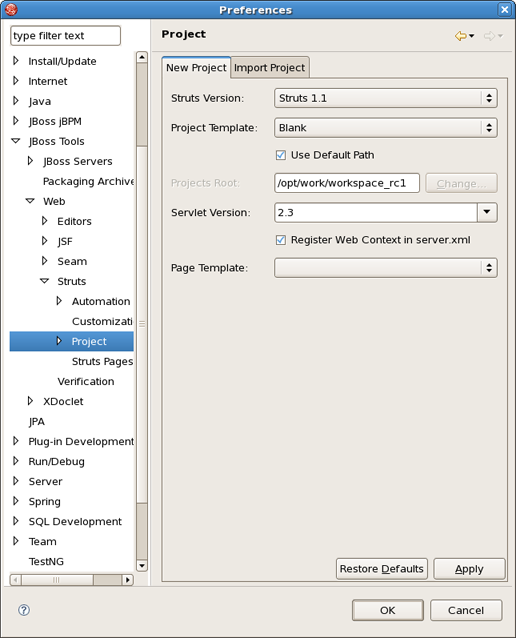Screen dimensions: 516x638
Task: Select the Spring label in tree
Action: [x=44, y=502]
